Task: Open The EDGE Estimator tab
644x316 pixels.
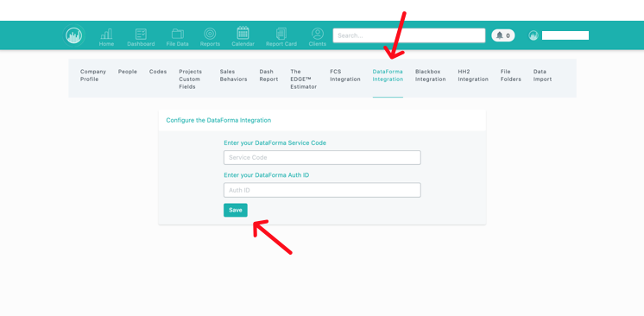Action: pos(304,79)
